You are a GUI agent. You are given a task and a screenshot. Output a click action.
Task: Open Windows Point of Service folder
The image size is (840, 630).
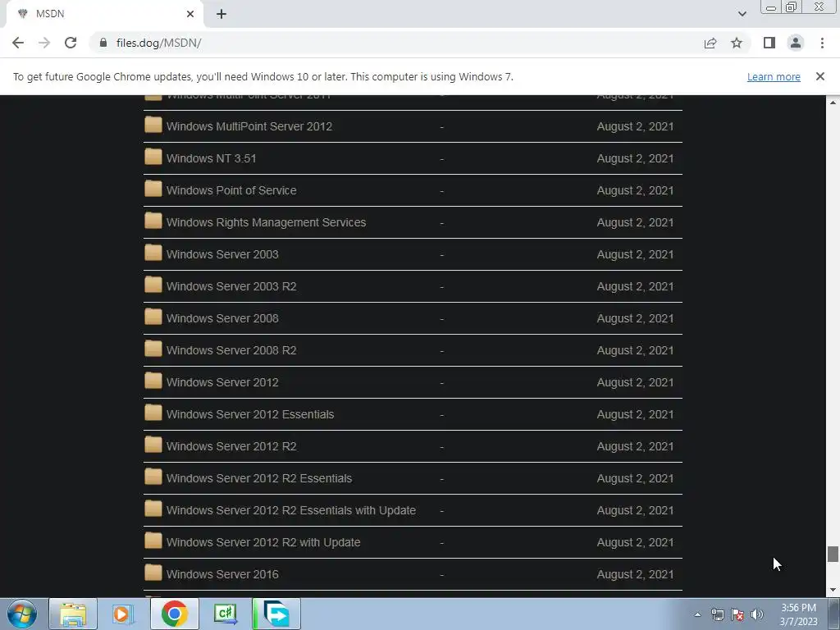click(231, 190)
